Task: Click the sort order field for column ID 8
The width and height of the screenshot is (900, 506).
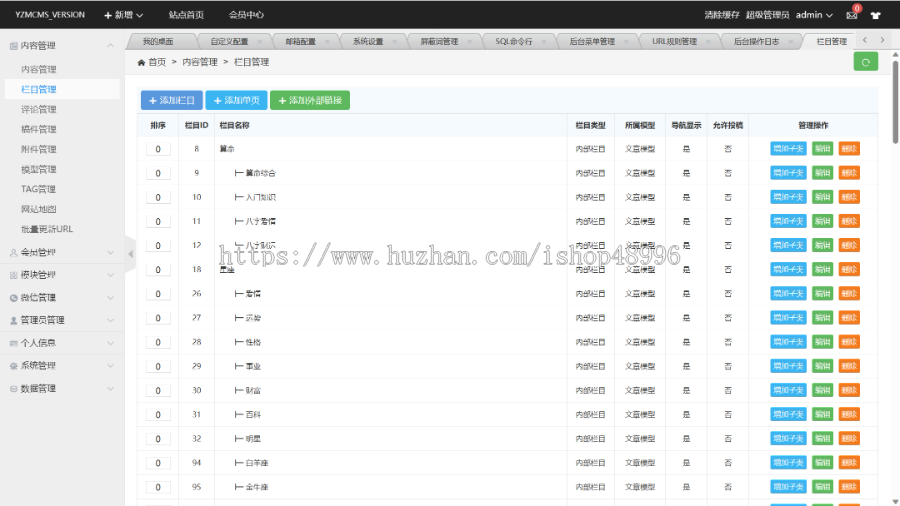Action: click(x=158, y=149)
